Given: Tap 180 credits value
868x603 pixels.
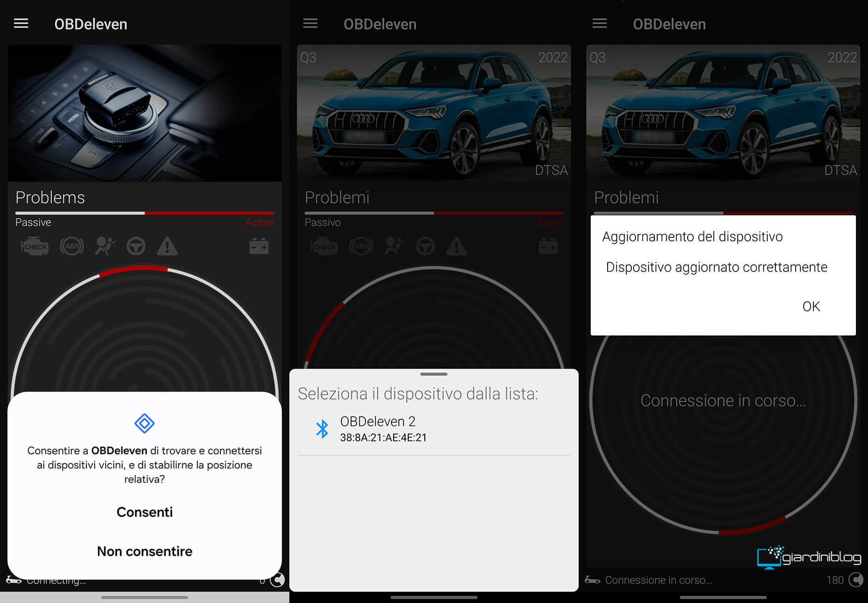Looking at the screenshot, I should (x=835, y=580).
